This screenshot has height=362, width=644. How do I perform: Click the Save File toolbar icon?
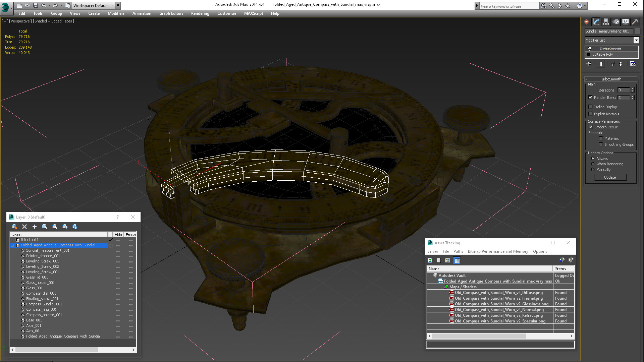tap(36, 5)
